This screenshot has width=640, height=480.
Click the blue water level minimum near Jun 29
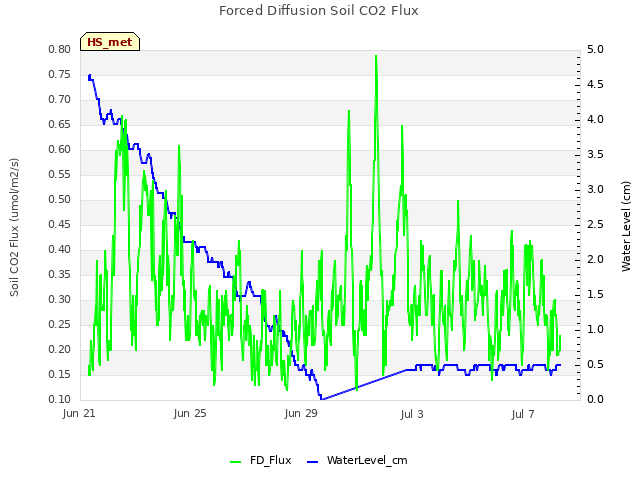pyautogui.click(x=322, y=398)
